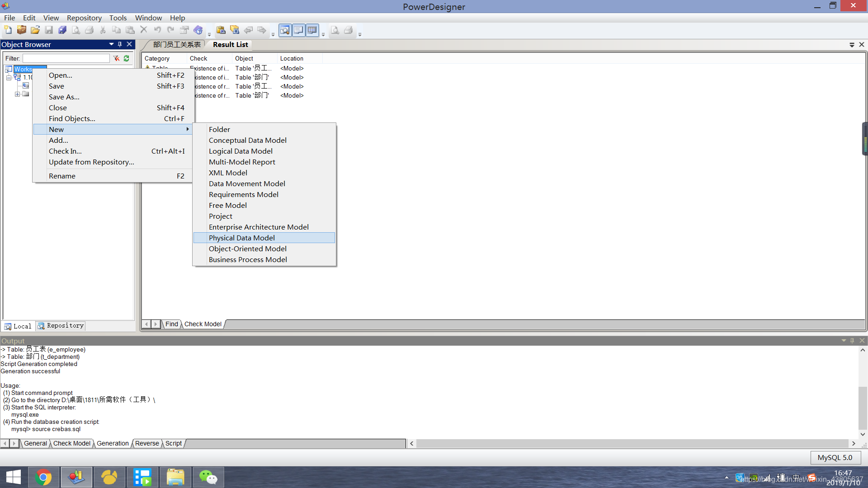Open Chrome from the taskbar
This screenshot has height=488, width=868.
coord(43,477)
